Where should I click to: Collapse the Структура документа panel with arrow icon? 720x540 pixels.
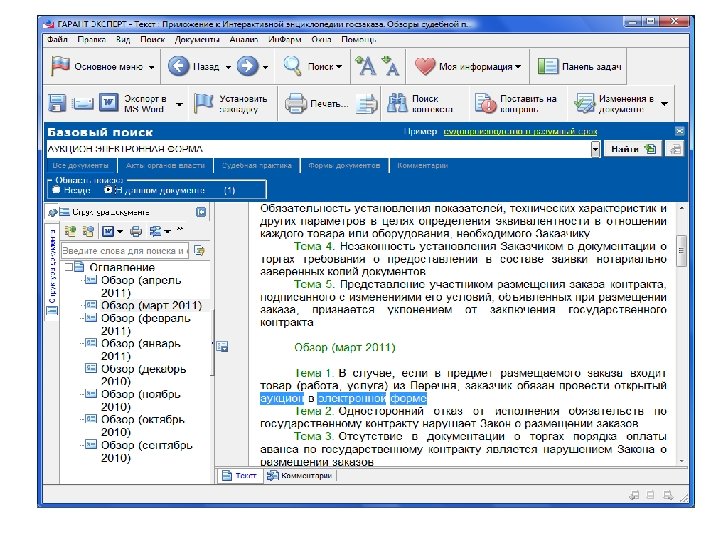[x=201, y=212]
